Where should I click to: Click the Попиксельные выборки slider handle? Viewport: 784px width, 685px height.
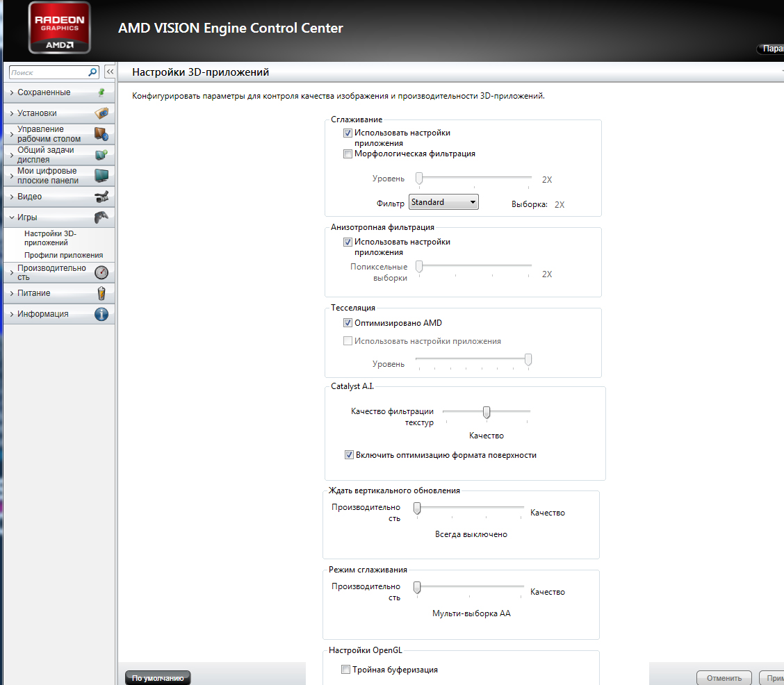click(420, 267)
